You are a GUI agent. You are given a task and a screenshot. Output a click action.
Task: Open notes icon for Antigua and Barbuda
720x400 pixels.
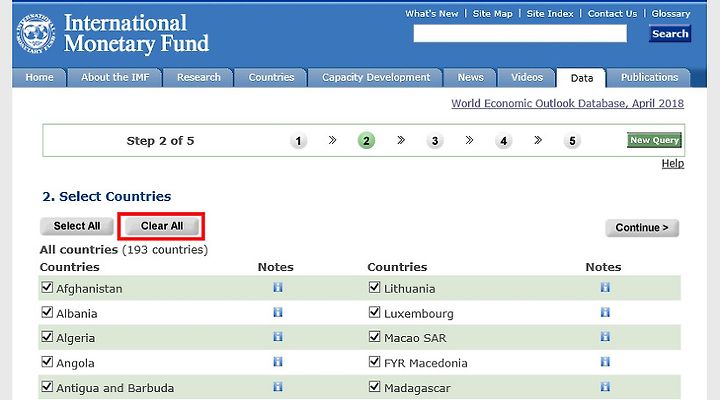pyautogui.click(x=278, y=387)
